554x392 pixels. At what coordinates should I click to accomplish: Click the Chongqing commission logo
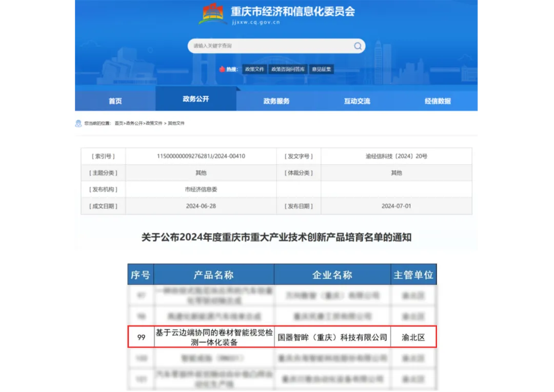[x=212, y=14]
